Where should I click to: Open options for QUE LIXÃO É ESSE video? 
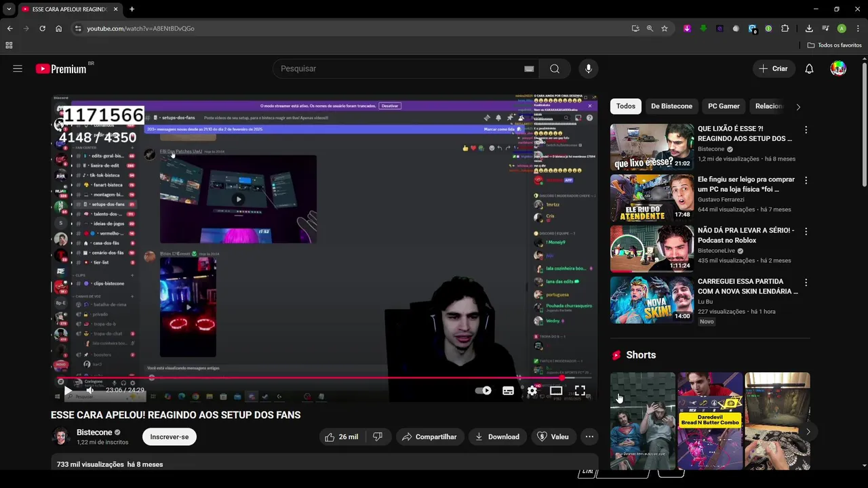point(806,129)
